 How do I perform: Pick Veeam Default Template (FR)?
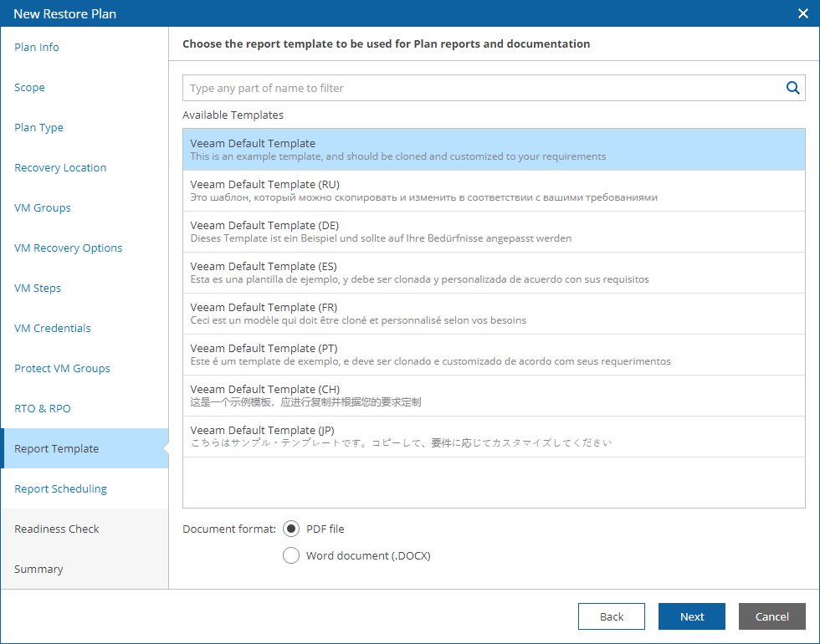pyautogui.click(x=494, y=314)
